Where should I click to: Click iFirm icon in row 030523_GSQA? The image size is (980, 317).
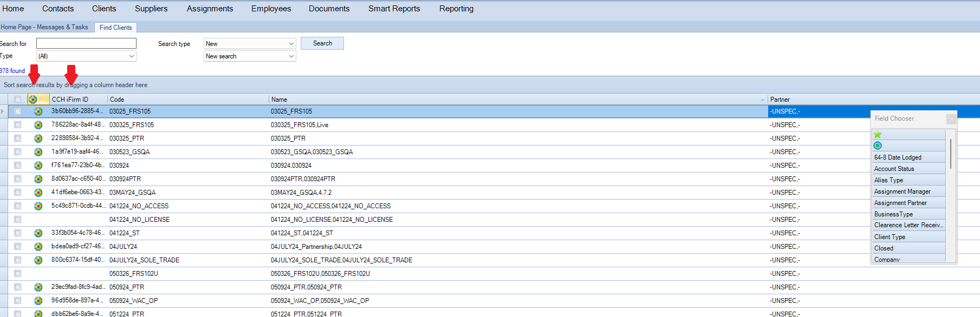pyautogui.click(x=38, y=152)
